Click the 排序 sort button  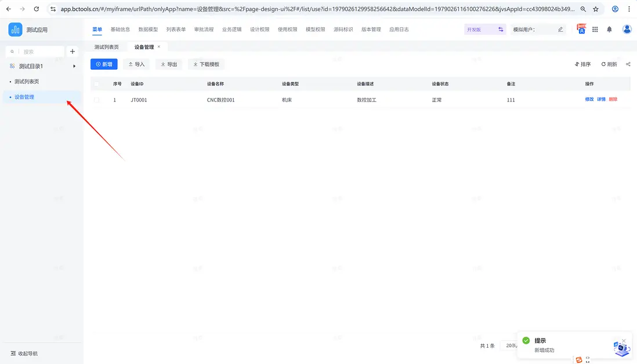click(582, 64)
